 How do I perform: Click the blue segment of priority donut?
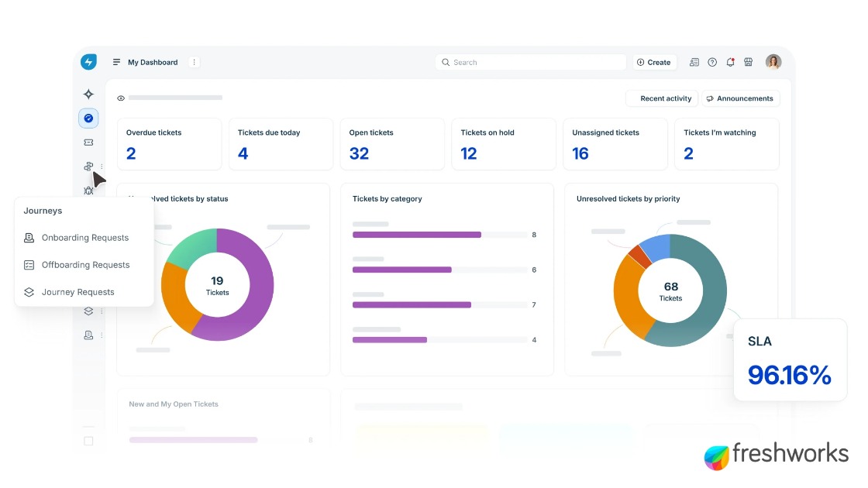tap(658, 246)
